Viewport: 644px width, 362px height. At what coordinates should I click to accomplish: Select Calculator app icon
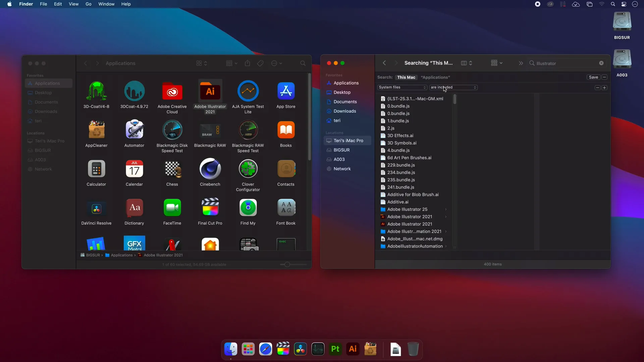tap(96, 169)
